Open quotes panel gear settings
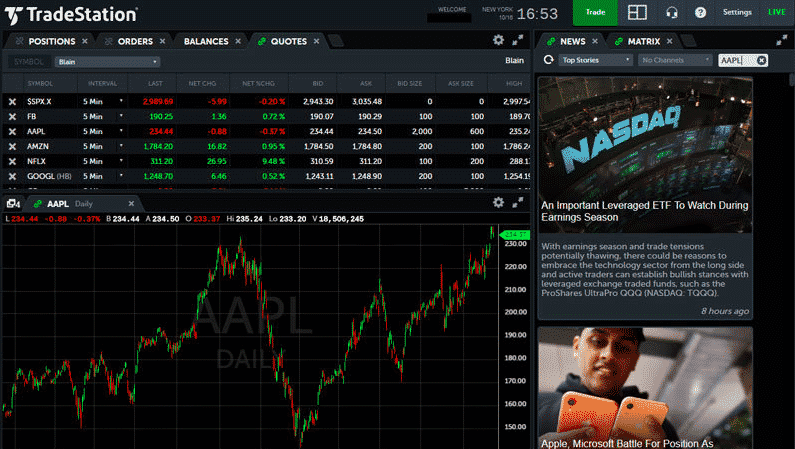Image resolution: width=795 pixels, height=449 pixels. (498, 40)
